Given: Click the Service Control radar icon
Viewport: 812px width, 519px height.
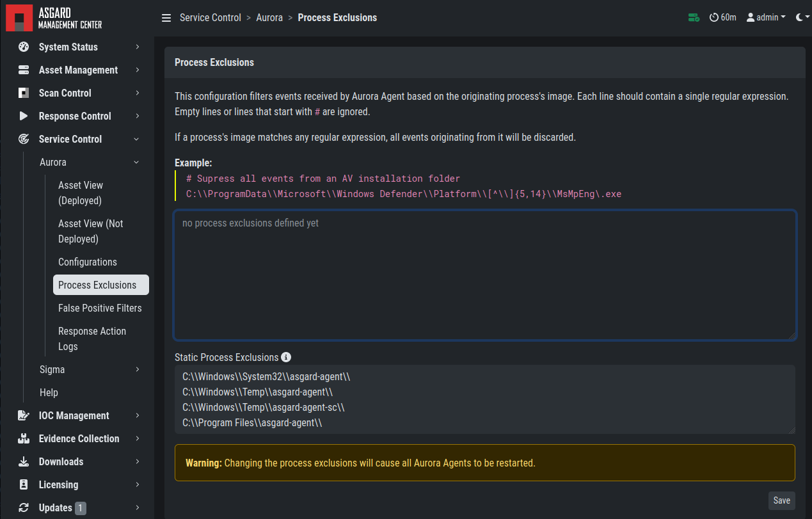Looking at the screenshot, I should click(24, 139).
